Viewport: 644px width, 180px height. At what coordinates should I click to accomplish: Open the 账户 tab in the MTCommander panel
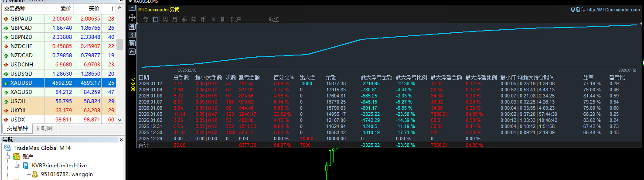click(x=236, y=19)
